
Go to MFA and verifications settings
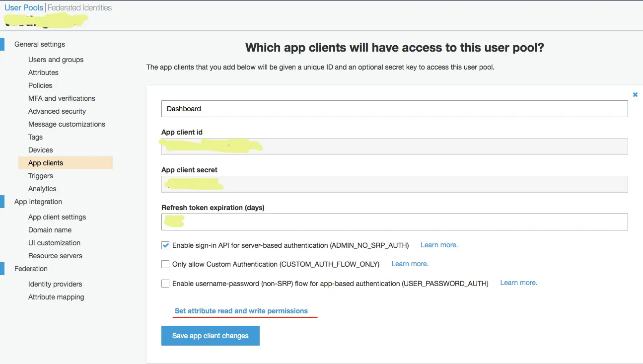(x=62, y=98)
